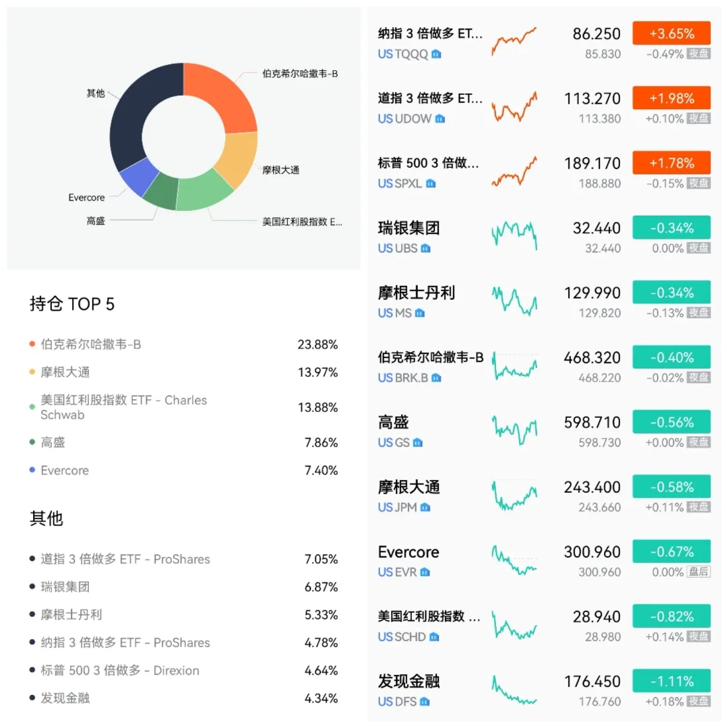This screenshot has height=728, width=728.
Task: Select the blue Evercore donut segment
Action: click(x=139, y=177)
